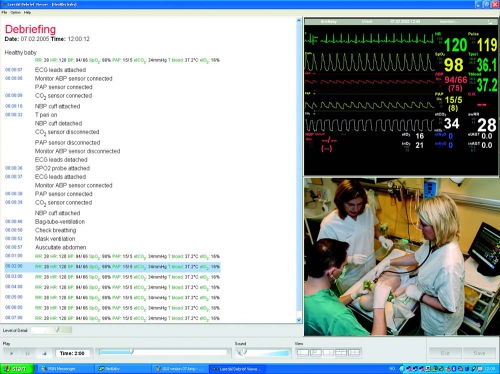Click the simulation room video image
Image resolution: width=500 pixels, height=374 pixels.
pyautogui.click(x=401, y=257)
